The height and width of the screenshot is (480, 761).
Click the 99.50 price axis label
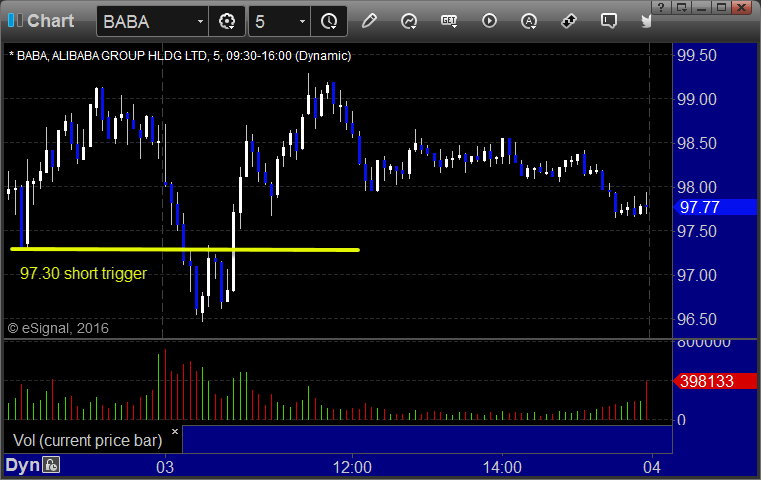(x=696, y=55)
